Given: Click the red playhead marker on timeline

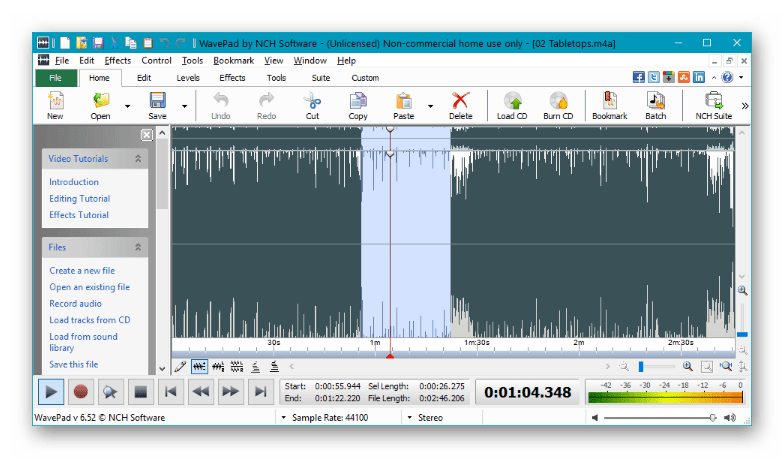Looking at the screenshot, I should (390, 356).
